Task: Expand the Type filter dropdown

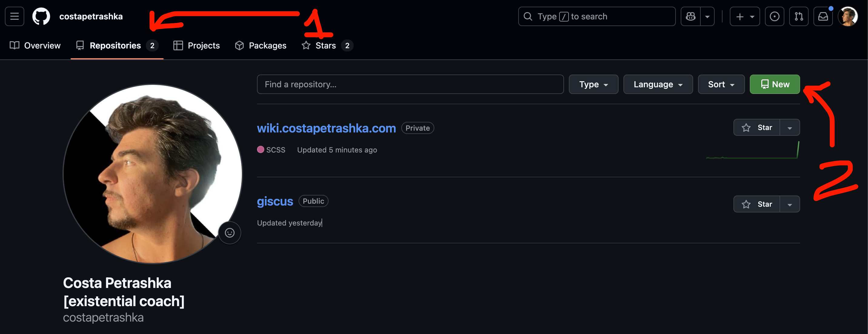Action: [x=593, y=84]
